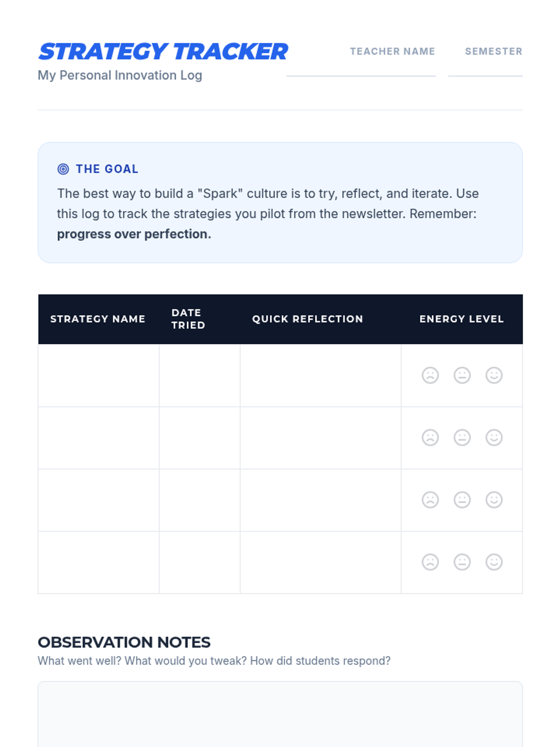560x747 pixels.
Task: Click the first row Strategy Name cell
Action: tap(98, 375)
